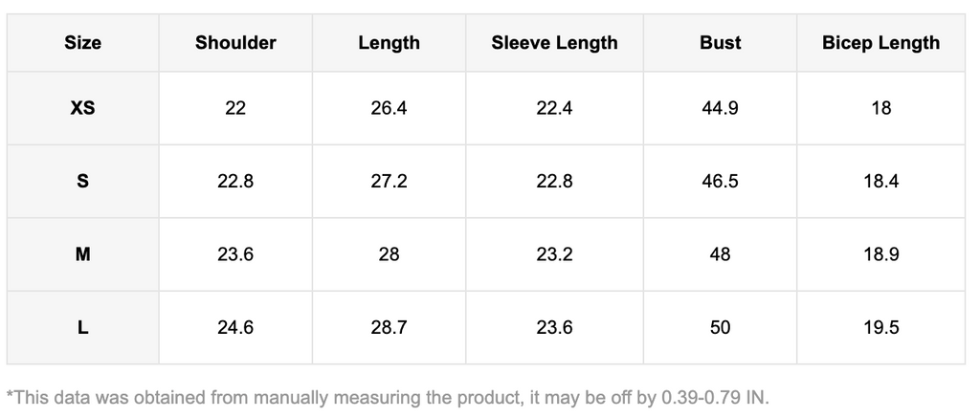This screenshot has height=417, width=980.
Task: Click the M sleeve length value 23.2
Action: click(x=554, y=254)
